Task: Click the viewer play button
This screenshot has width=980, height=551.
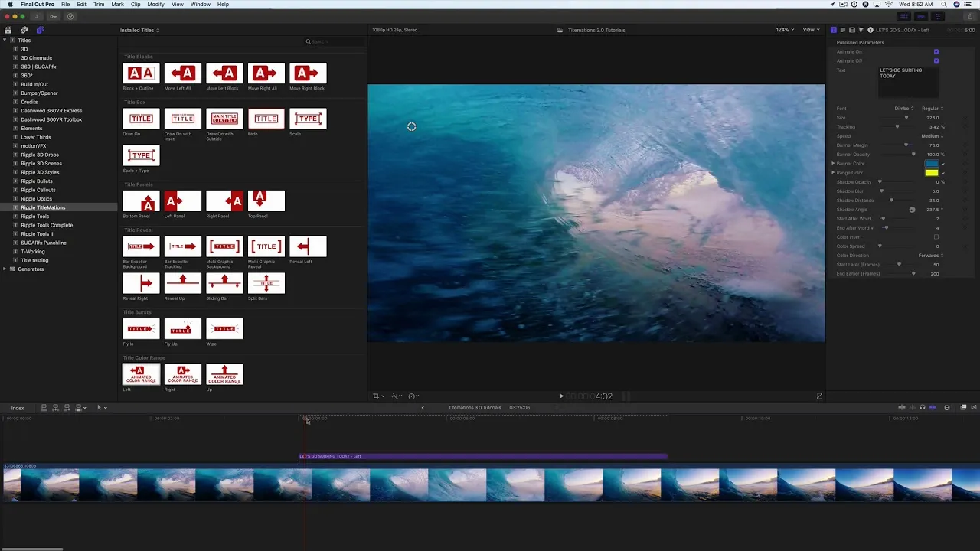Action: [x=561, y=396]
